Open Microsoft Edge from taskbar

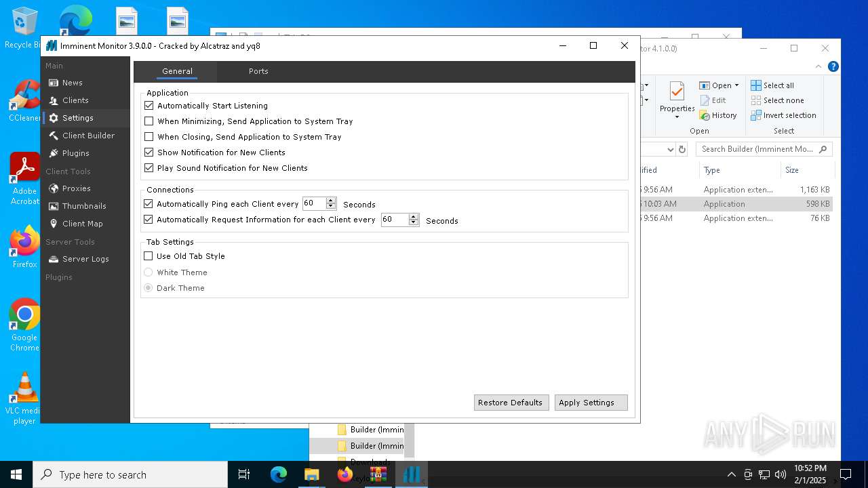pyautogui.click(x=279, y=474)
